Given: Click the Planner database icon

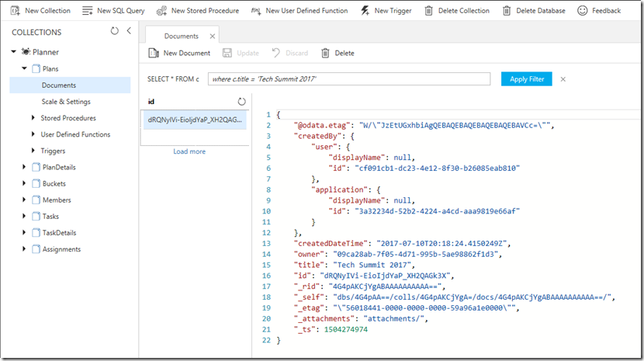Looking at the screenshot, I should (26, 52).
